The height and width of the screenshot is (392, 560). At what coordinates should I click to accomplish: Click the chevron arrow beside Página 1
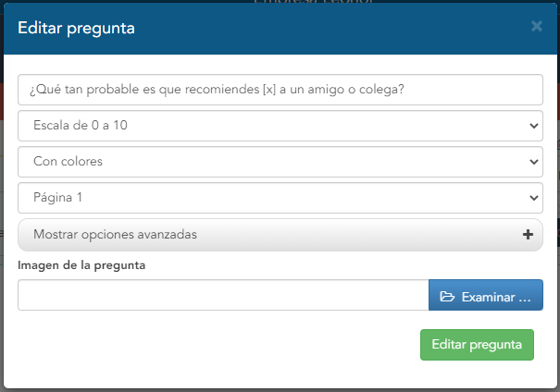tap(534, 198)
